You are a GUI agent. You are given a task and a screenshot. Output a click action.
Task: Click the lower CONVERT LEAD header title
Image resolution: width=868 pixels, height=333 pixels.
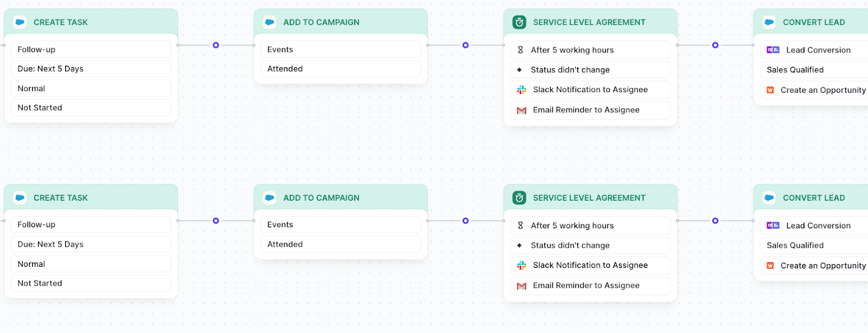[814, 198]
